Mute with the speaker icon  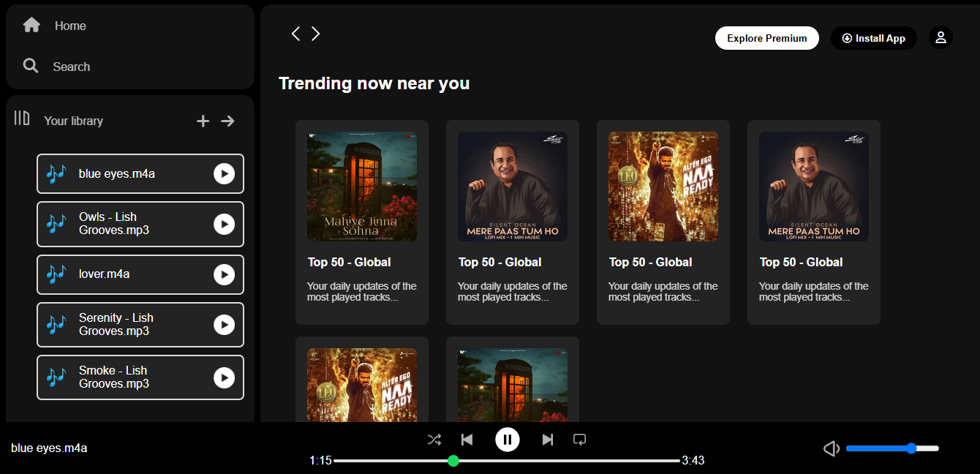832,448
